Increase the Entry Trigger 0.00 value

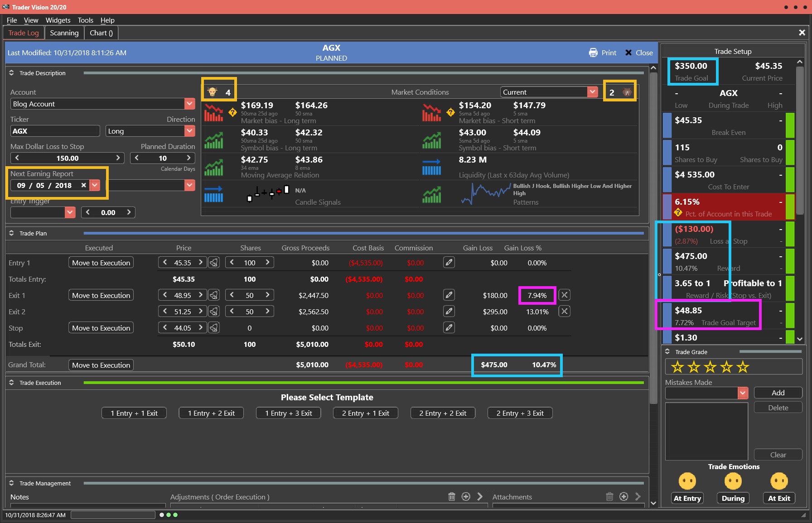[129, 212]
